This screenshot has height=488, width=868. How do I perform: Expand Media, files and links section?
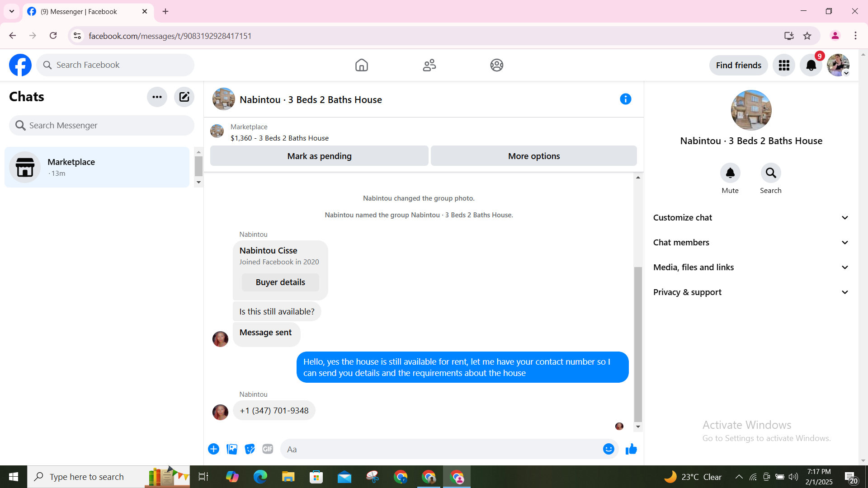[750, 267]
